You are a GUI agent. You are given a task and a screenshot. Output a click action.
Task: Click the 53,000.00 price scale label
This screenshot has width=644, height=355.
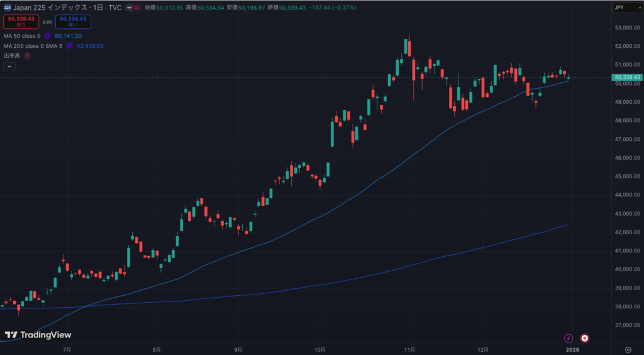[626, 28]
